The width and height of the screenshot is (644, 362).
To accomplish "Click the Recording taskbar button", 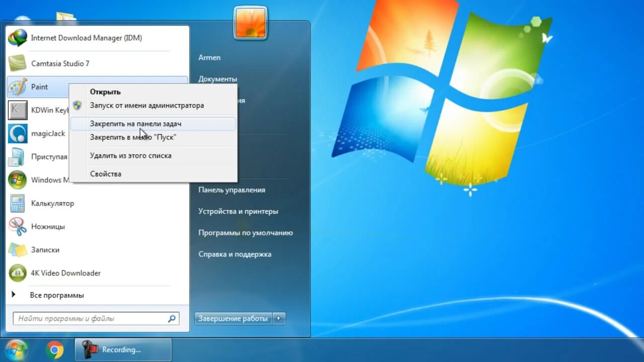I will [123, 349].
